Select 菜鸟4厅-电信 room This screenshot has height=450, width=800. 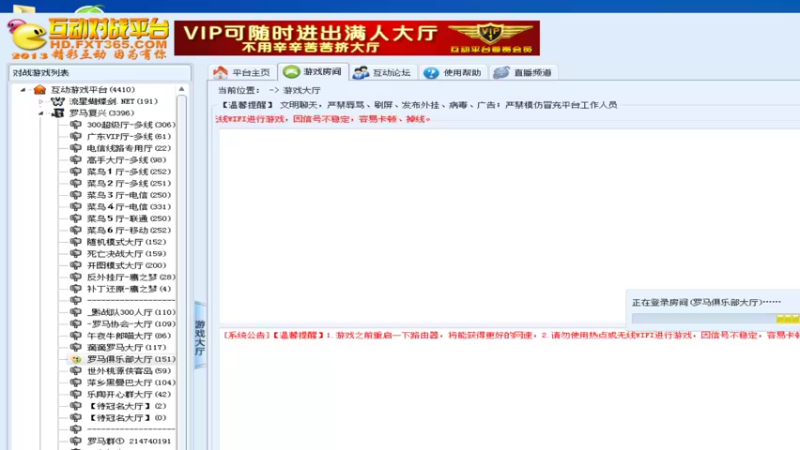click(x=129, y=207)
